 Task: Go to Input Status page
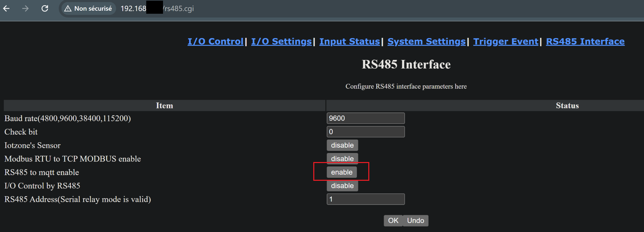pyautogui.click(x=350, y=42)
